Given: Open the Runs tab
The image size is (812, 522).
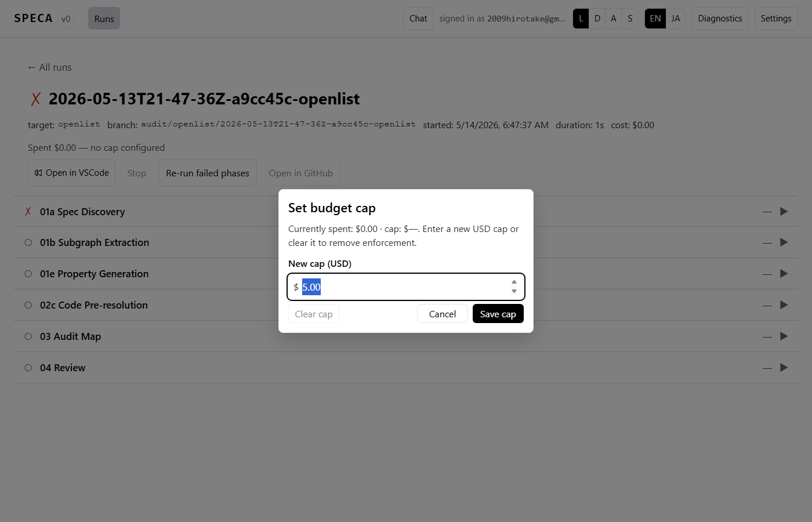Looking at the screenshot, I should (x=104, y=19).
